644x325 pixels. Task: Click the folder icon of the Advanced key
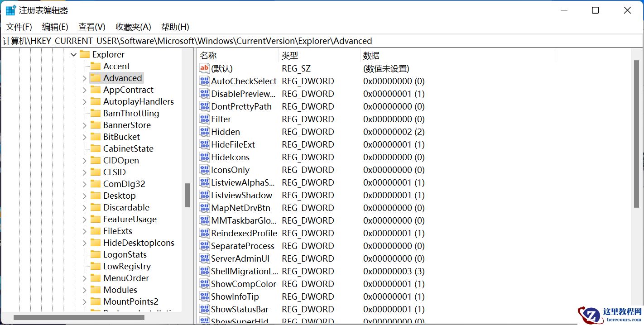(x=96, y=78)
